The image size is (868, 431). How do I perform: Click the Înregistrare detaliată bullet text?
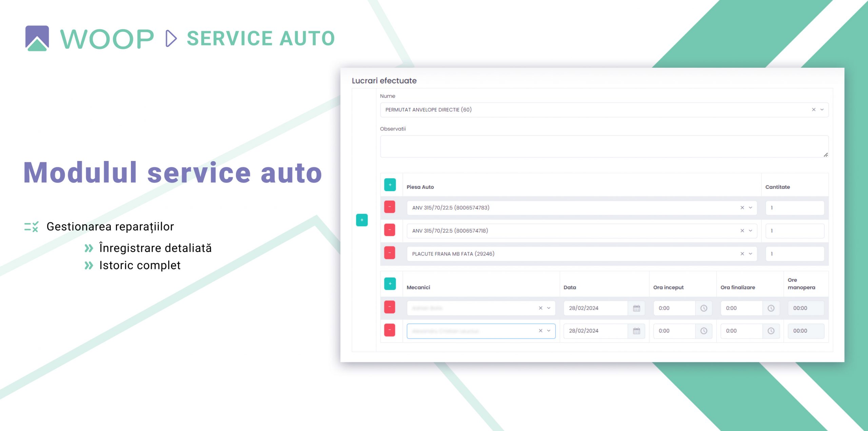[x=155, y=248]
